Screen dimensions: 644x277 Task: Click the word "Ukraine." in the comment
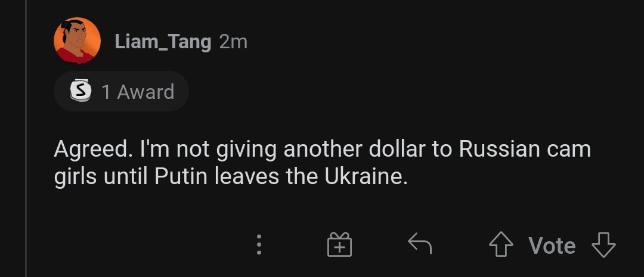click(364, 178)
